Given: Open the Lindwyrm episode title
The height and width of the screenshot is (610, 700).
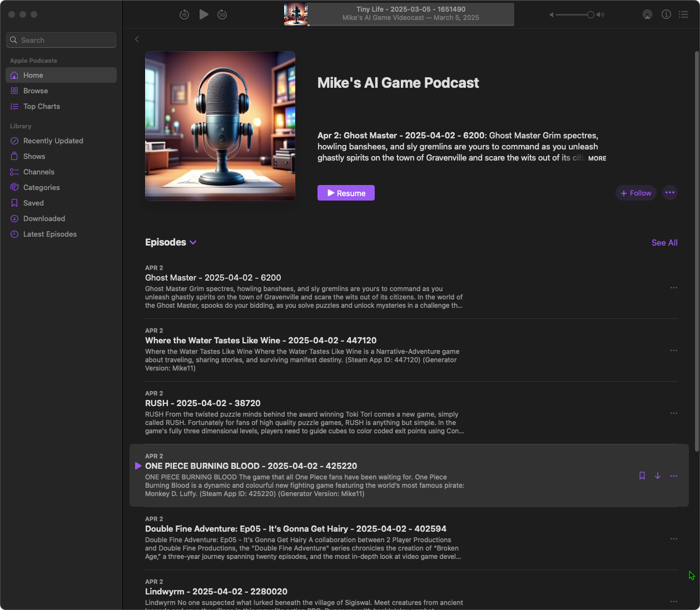Looking at the screenshot, I should click(x=216, y=592).
